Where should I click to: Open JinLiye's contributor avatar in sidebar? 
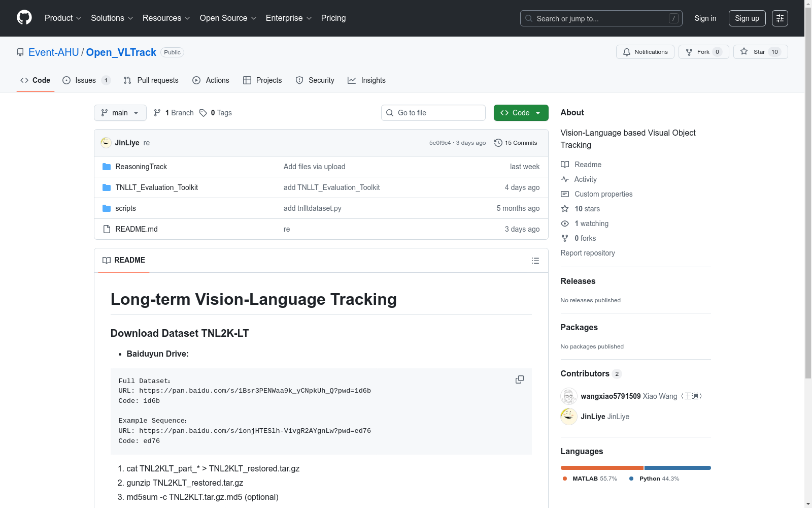(x=569, y=417)
